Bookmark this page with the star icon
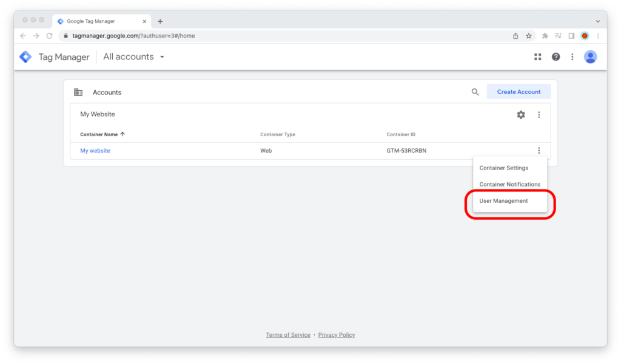Image resolution: width=621 pixels, height=364 pixels. click(529, 36)
